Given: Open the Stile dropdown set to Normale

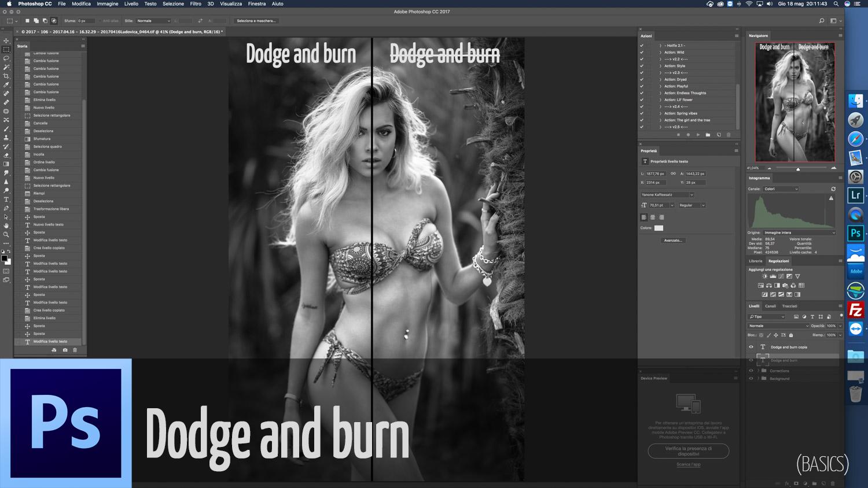Looking at the screenshot, I should (153, 21).
